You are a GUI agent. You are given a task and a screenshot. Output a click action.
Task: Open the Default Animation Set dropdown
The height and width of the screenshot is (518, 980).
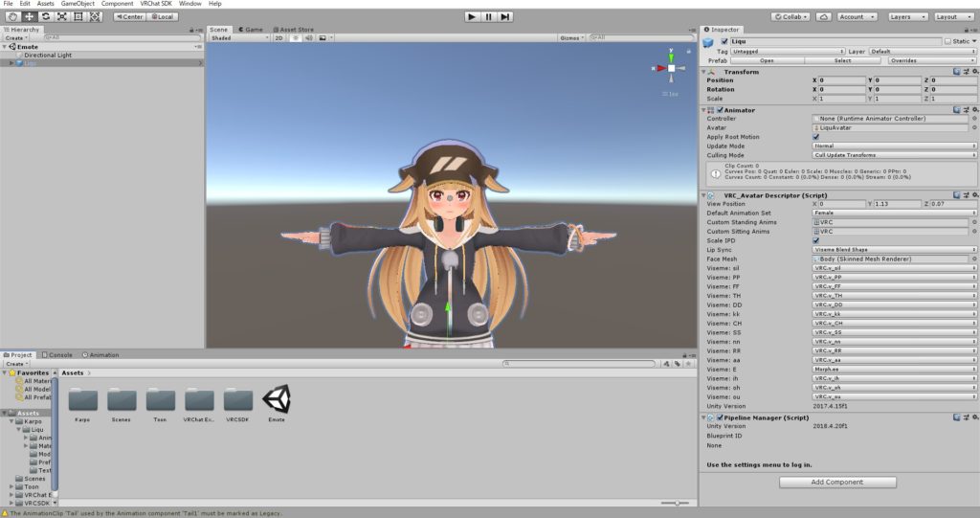(894, 213)
